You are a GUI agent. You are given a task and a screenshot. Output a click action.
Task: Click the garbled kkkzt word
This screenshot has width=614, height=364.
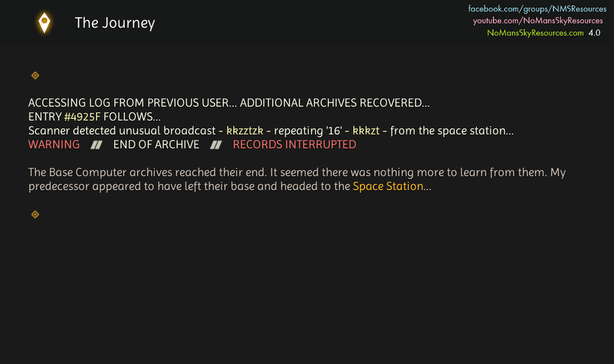click(366, 131)
